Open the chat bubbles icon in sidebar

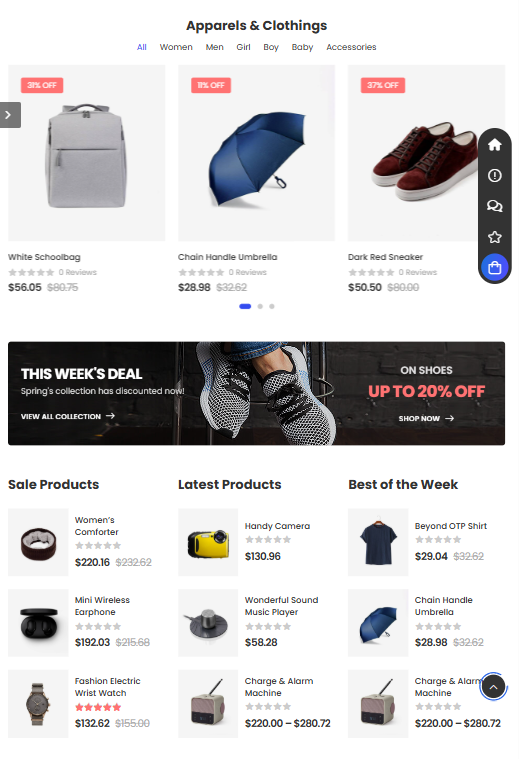pos(494,206)
